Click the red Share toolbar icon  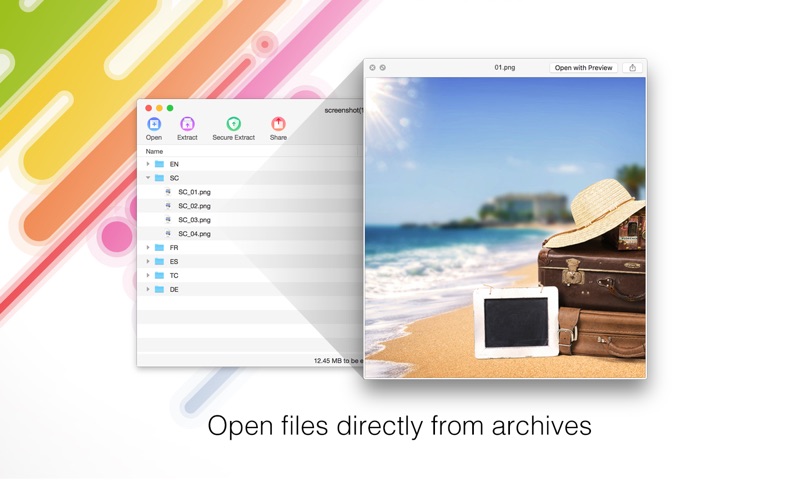click(x=278, y=124)
